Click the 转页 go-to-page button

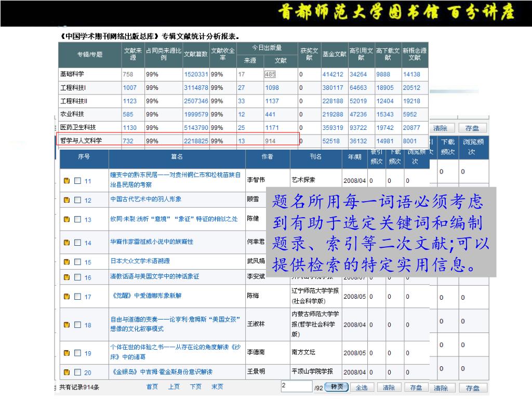337,387
